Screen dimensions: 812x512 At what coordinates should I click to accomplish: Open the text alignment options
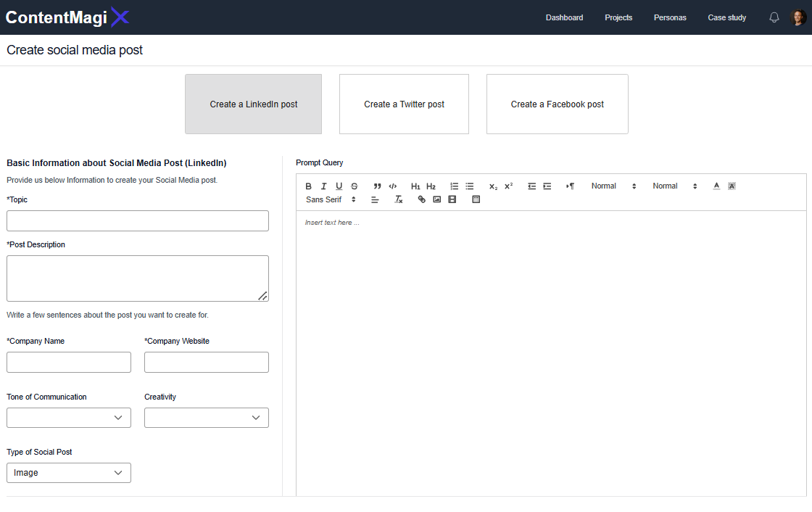(x=375, y=199)
